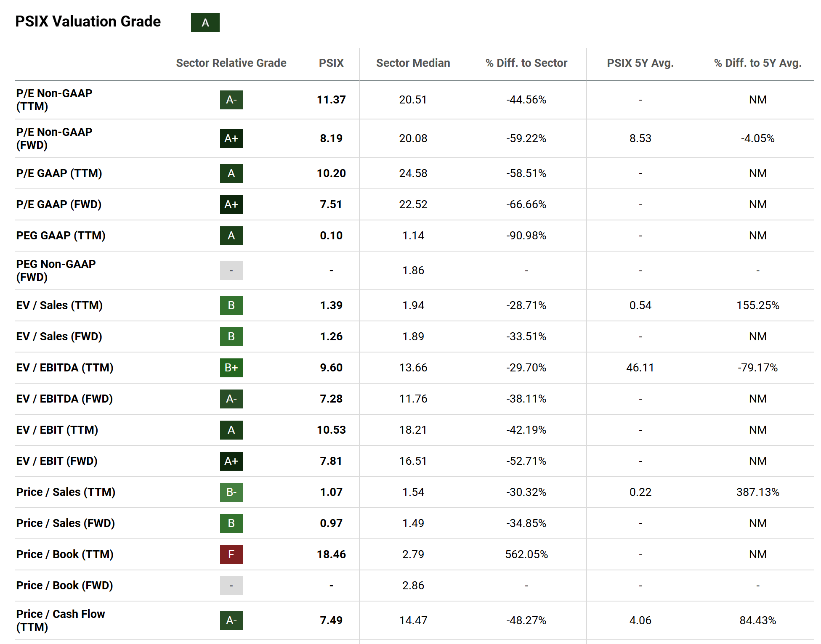821x644 pixels.
Task: Click the Sector Median column header
Action: point(413,63)
